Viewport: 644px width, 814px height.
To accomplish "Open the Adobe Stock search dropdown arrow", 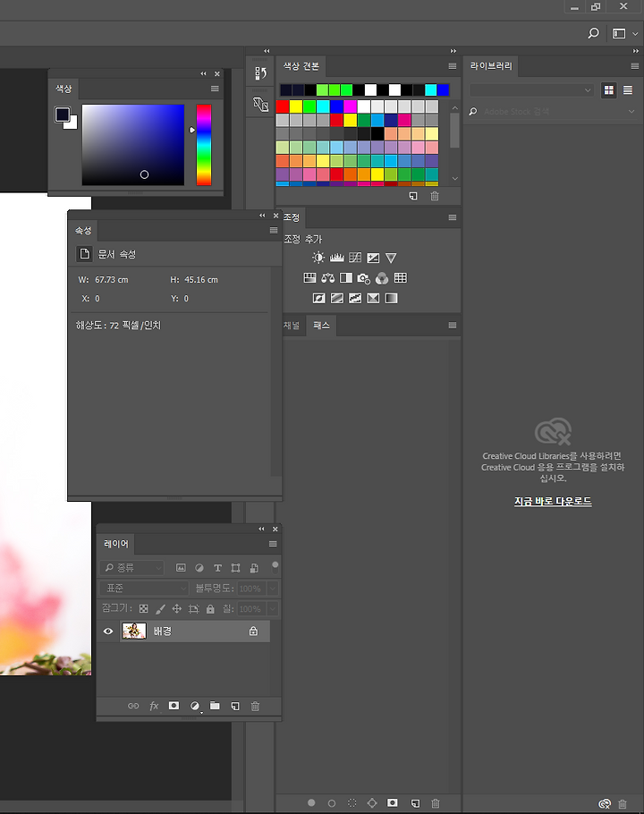I will (x=631, y=111).
